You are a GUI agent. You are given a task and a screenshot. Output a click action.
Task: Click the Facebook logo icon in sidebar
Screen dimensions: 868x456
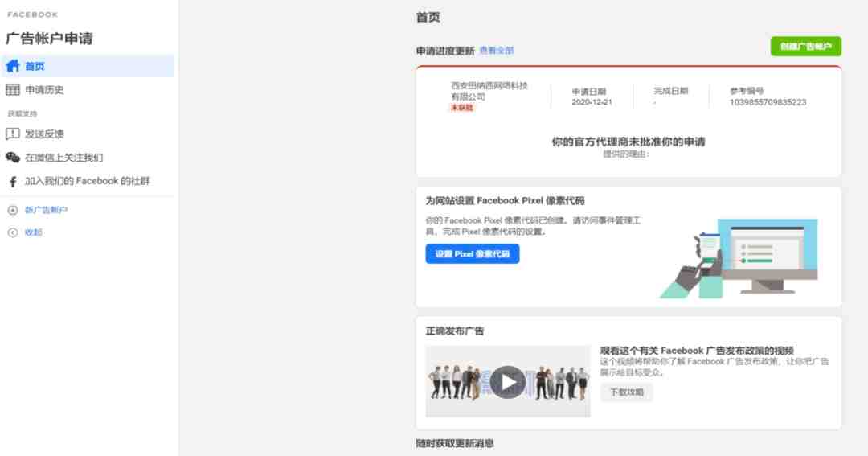13,181
